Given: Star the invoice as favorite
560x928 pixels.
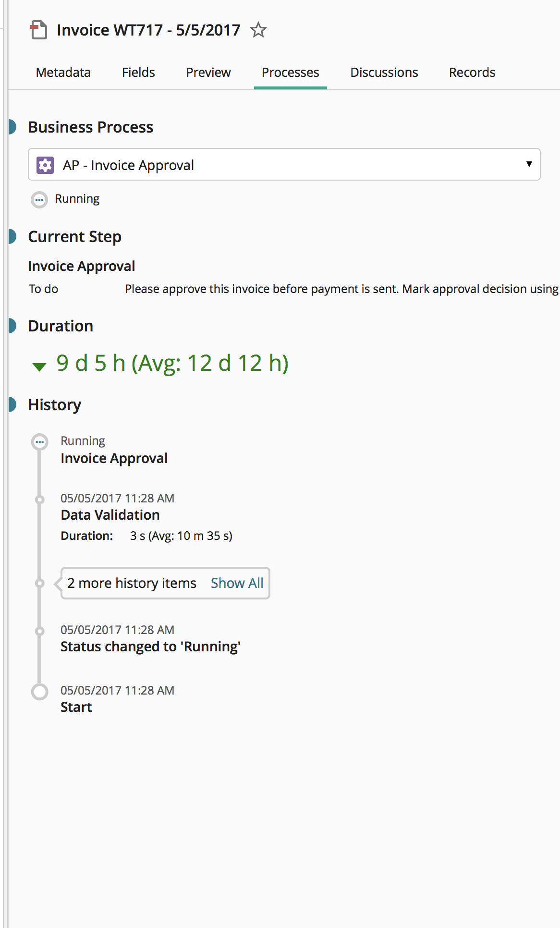Looking at the screenshot, I should pos(258,30).
